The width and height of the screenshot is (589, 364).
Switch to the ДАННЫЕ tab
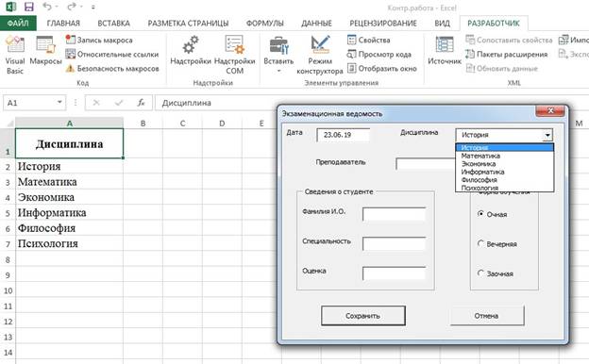point(316,24)
